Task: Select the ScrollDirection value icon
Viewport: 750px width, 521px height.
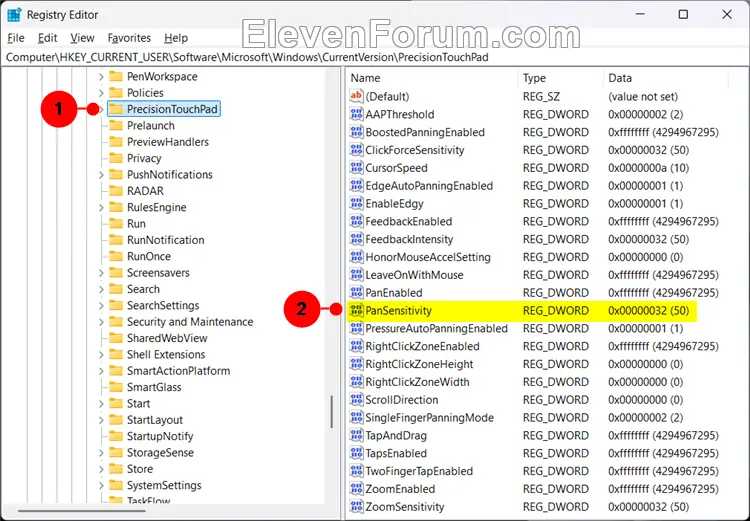Action: click(x=356, y=399)
